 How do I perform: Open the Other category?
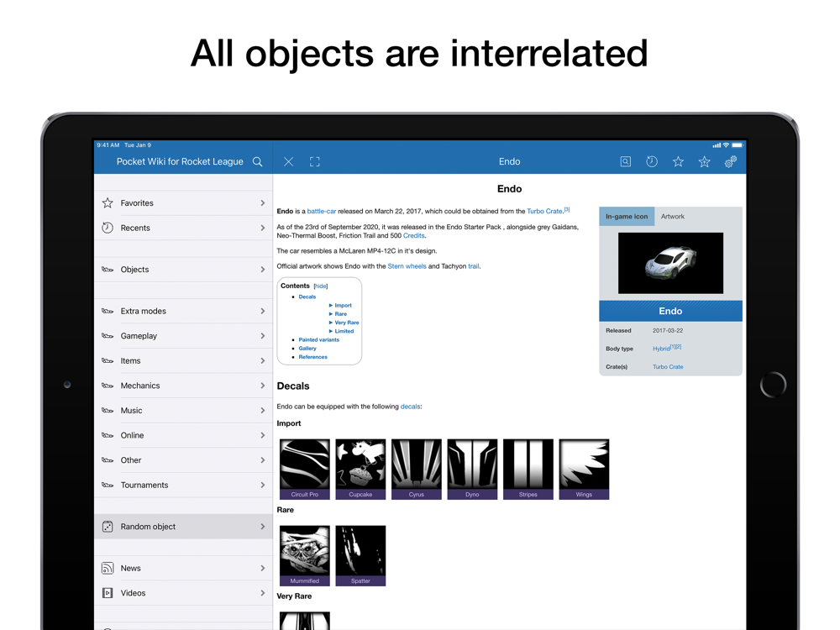(x=183, y=460)
